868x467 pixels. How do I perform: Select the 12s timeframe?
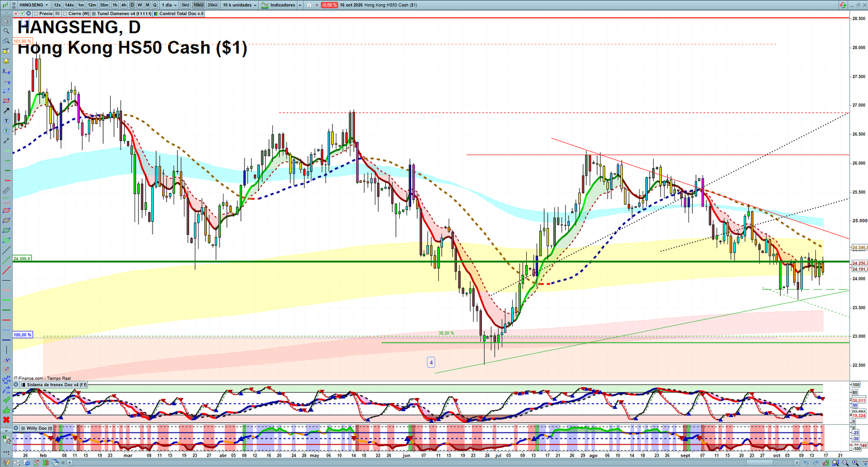57,5
